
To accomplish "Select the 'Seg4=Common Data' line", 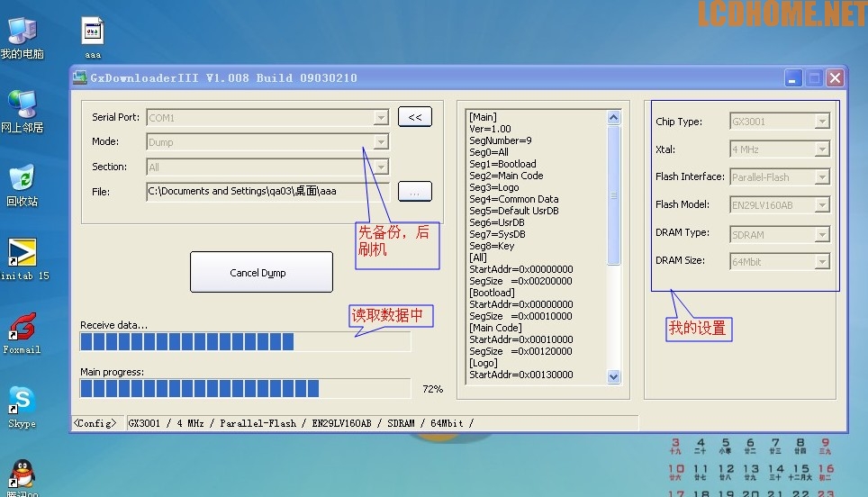I will coord(514,199).
